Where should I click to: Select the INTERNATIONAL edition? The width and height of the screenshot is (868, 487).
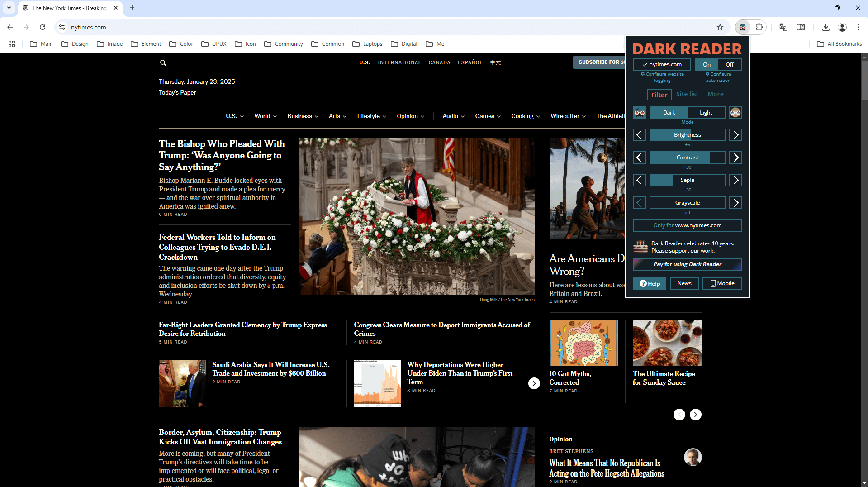pos(399,63)
